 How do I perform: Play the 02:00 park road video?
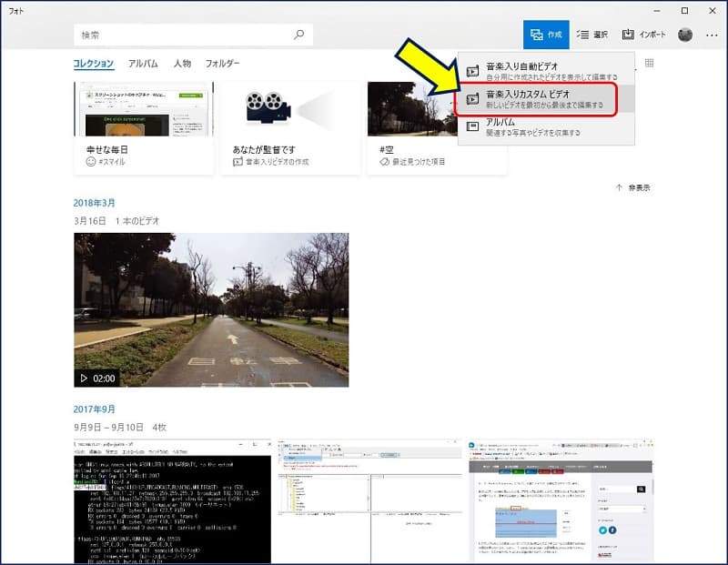pyautogui.click(x=211, y=310)
